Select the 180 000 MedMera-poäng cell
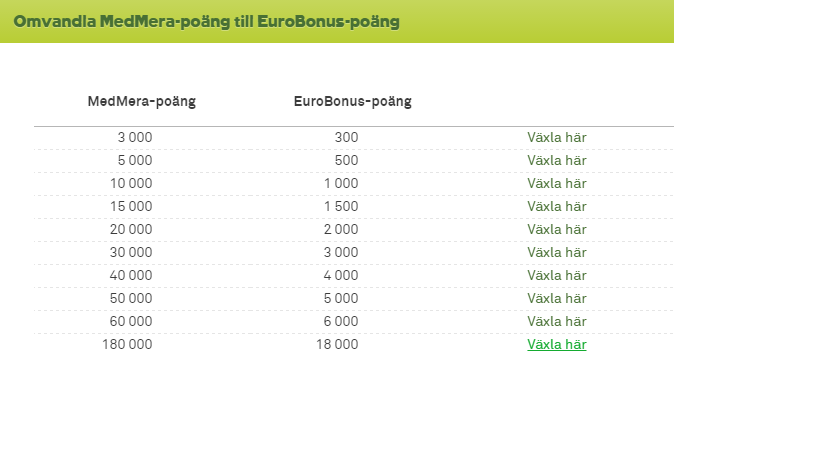This screenshot has height=460, width=819. click(127, 344)
